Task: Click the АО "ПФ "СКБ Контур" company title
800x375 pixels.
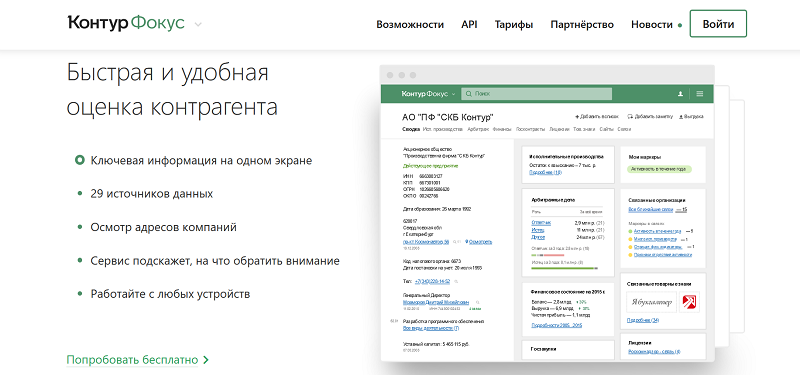Action: coord(448,117)
